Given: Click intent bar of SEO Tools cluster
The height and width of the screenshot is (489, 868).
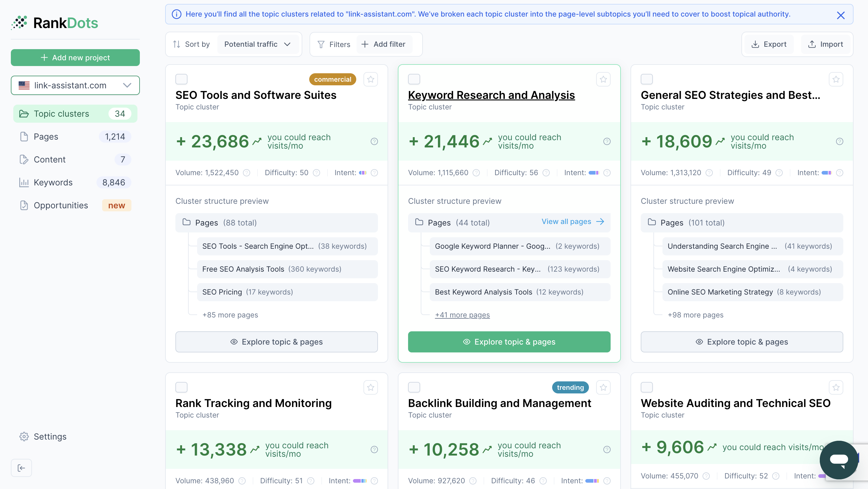Looking at the screenshot, I should (x=363, y=172).
